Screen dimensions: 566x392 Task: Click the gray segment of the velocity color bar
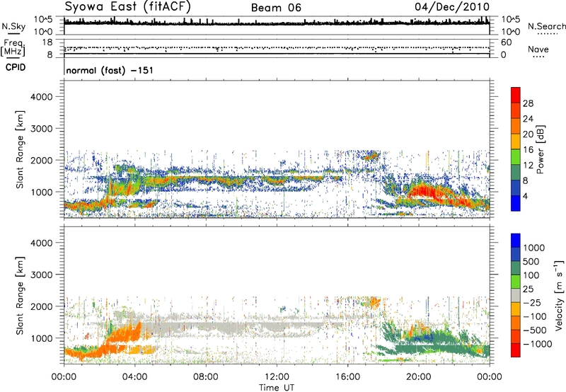click(516, 296)
